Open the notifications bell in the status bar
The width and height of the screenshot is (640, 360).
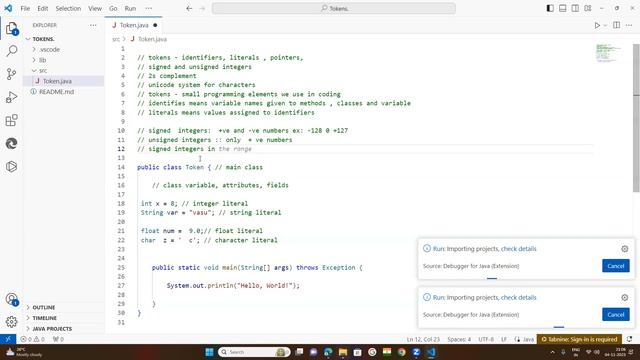pos(630,339)
